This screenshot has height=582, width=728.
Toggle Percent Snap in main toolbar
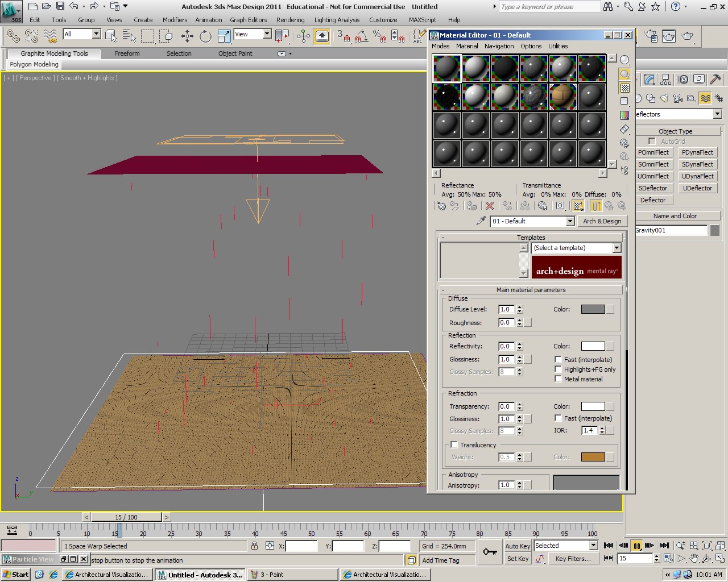(x=379, y=36)
